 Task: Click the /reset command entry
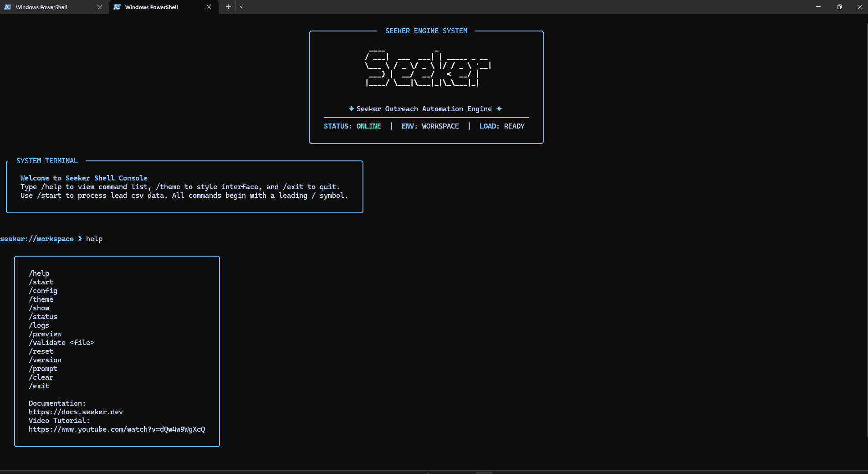click(41, 351)
